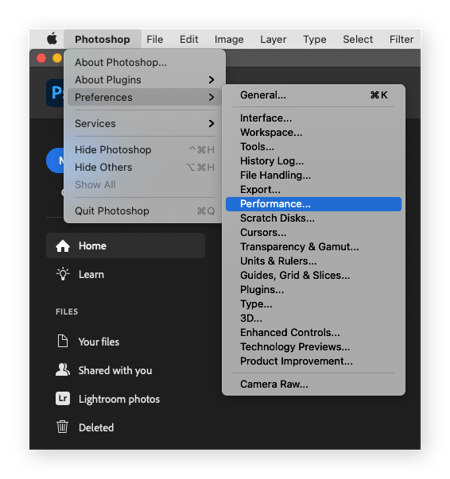Open Tools... preferences
The width and height of the screenshot is (450, 479).
click(313, 147)
